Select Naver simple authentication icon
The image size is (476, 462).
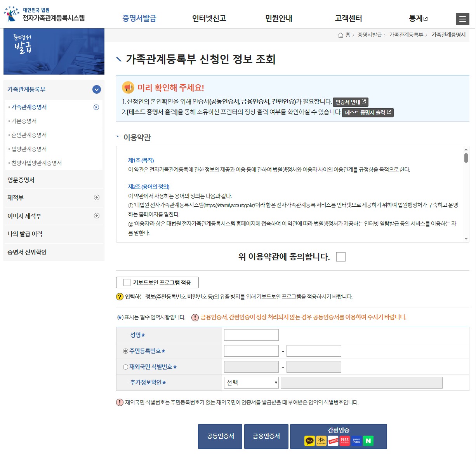[x=368, y=440]
